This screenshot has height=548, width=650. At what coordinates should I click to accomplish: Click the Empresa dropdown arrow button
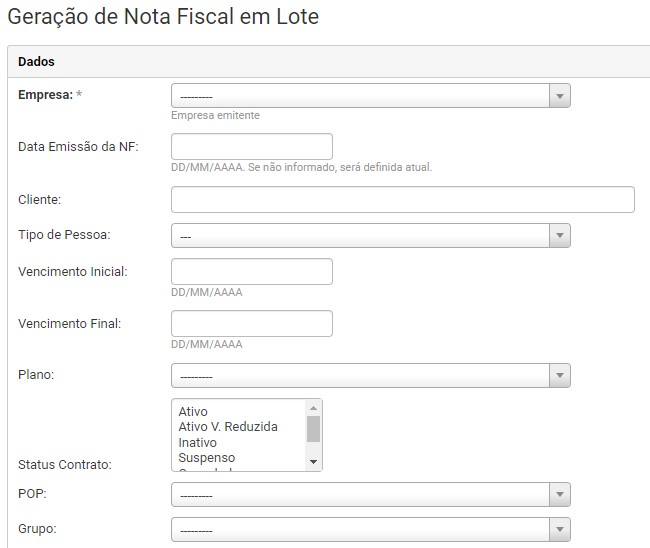tap(560, 96)
